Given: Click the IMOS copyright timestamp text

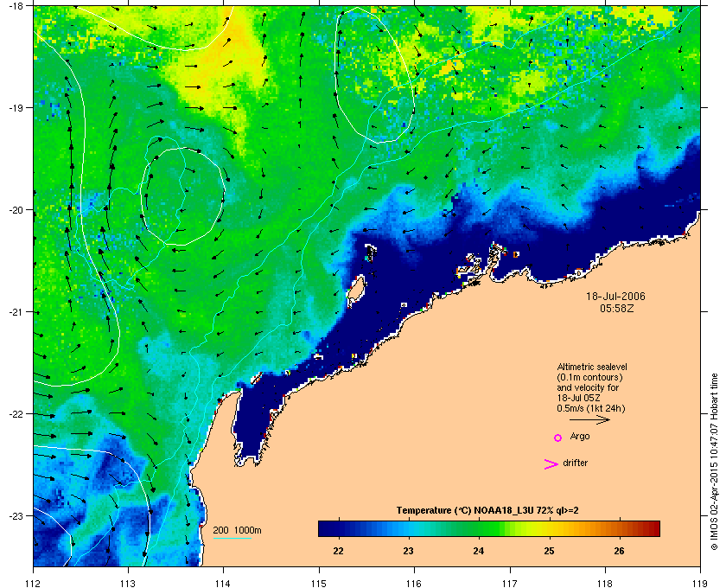Looking at the screenshot, I should pyautogui.click(x=714, y=462).
